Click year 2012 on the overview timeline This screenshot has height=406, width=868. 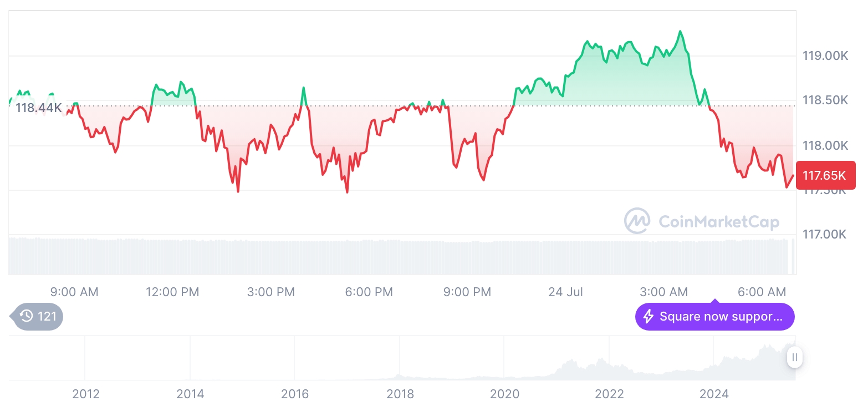86,394
